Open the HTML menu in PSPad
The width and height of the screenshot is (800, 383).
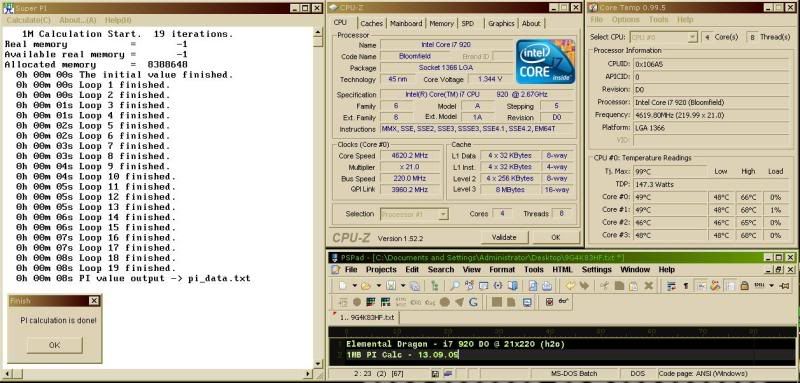(x=562, y=269)
